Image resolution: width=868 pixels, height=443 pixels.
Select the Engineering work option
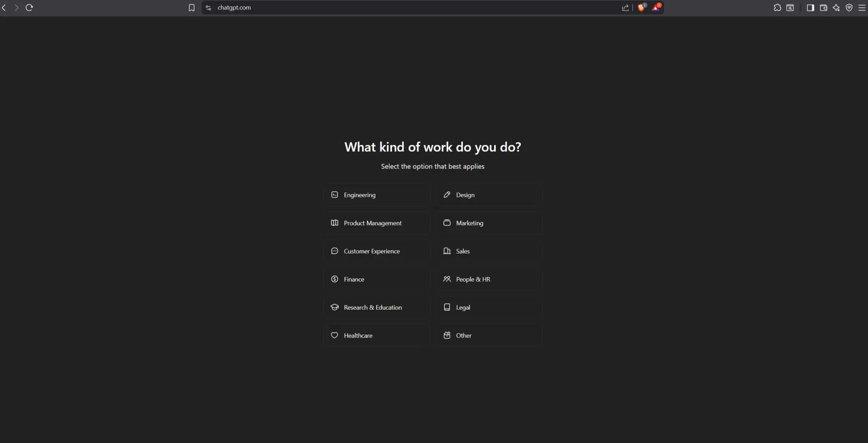pos(376,195)
